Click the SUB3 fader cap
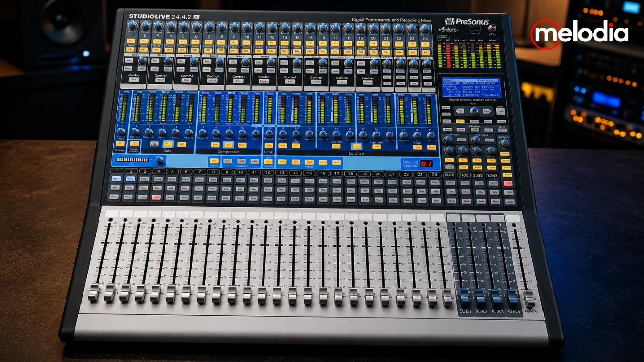The width and height of the screenshot is (644, 362). pyautogui.click(x=497, y=299)
